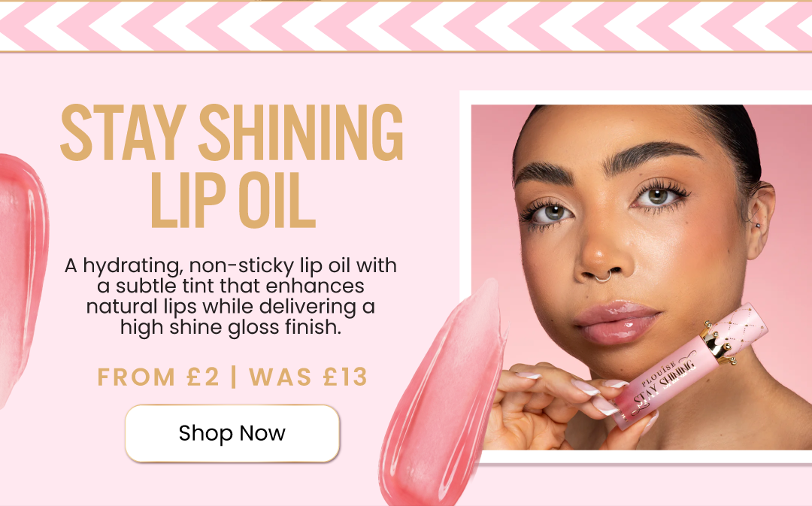Open the Stay Shining headline text
Viewport: 812px width, 506px height.
point(232,133)
